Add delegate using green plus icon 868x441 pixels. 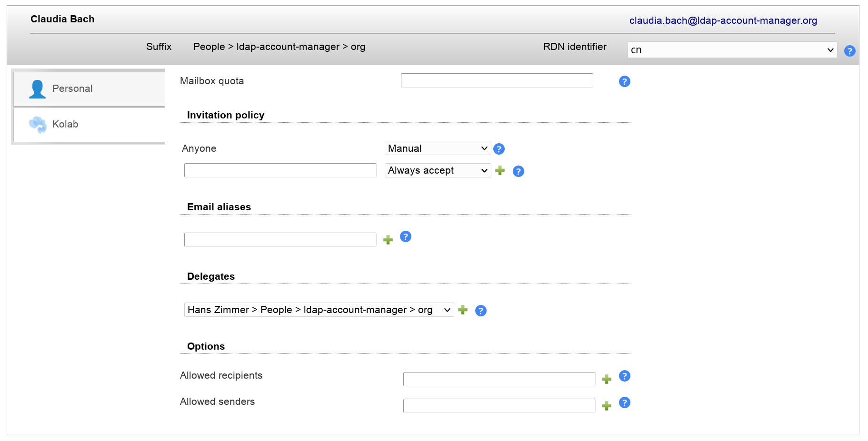tap(463, 310)
